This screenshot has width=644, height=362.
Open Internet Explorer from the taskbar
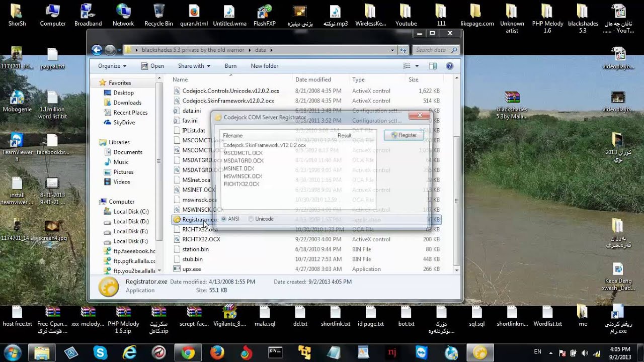point(130,352)
